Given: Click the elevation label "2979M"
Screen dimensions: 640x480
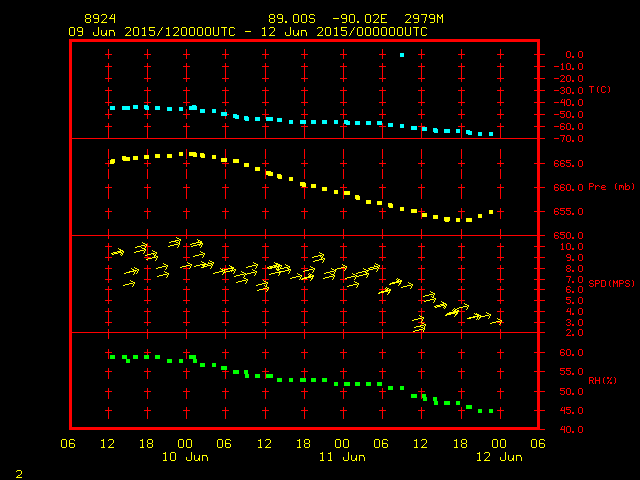Looking at the screenshot, I should pyautogui.click(x=424, y=19).
